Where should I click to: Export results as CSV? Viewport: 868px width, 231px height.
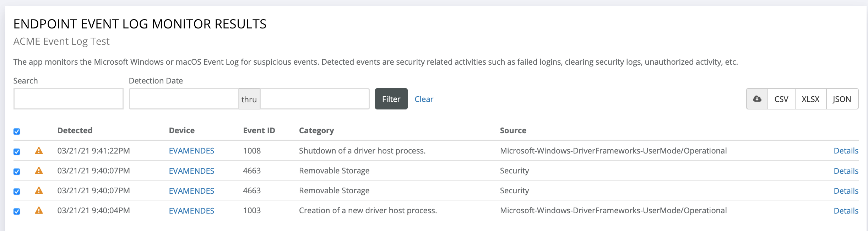click(781, 99)
